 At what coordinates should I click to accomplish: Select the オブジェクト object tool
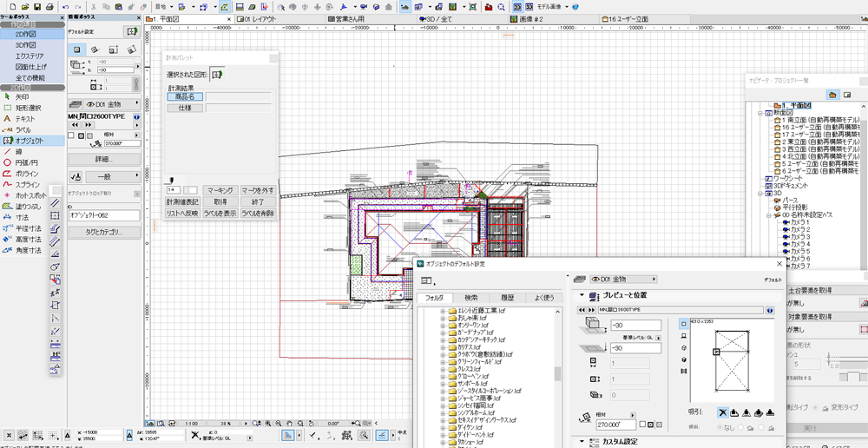pos(33,141)
